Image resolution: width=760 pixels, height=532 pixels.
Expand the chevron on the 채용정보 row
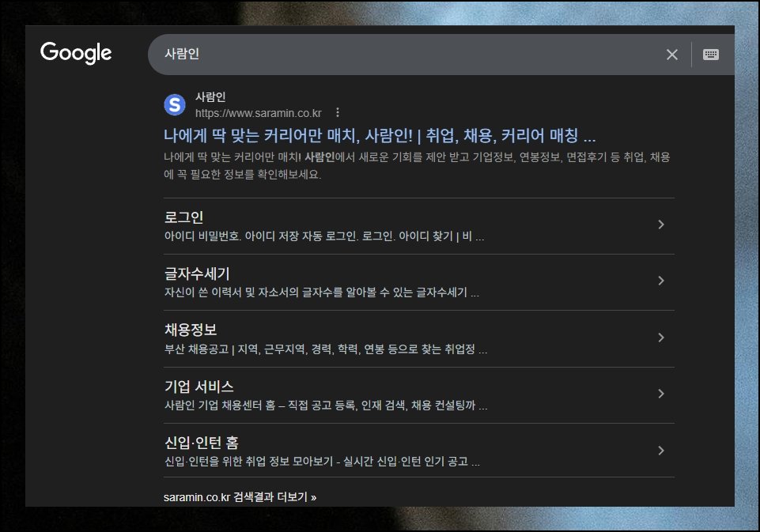click(660, 338)
